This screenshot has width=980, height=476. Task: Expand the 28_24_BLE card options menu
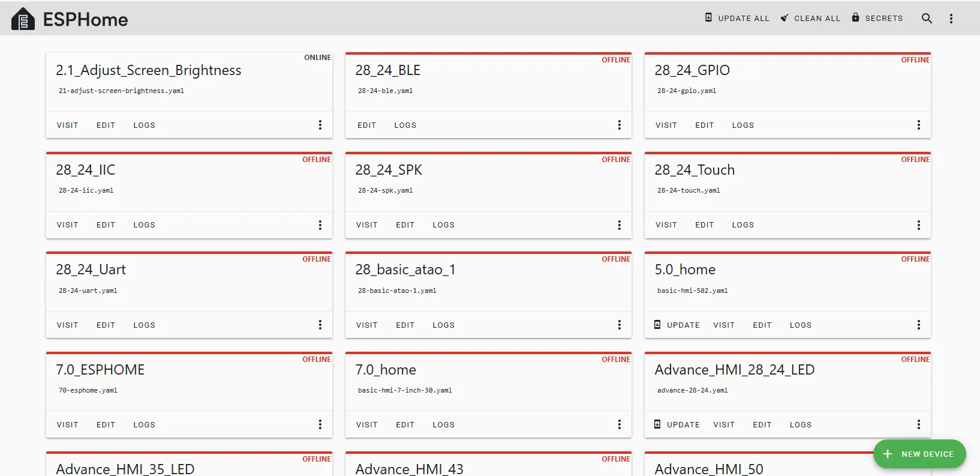point(620,125)
